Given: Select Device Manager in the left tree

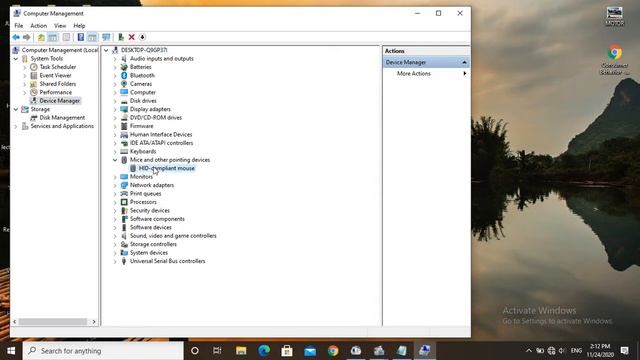Looking at the screenshot, I should click(x=60, y=101).
